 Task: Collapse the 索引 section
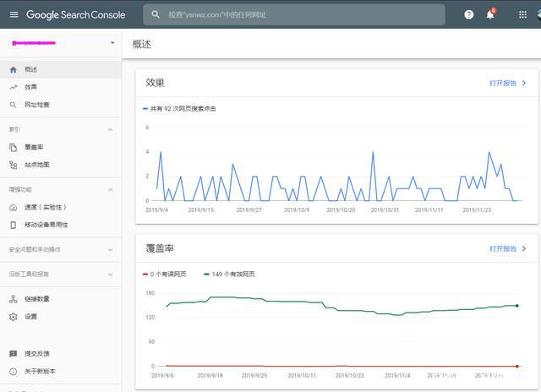111,130
